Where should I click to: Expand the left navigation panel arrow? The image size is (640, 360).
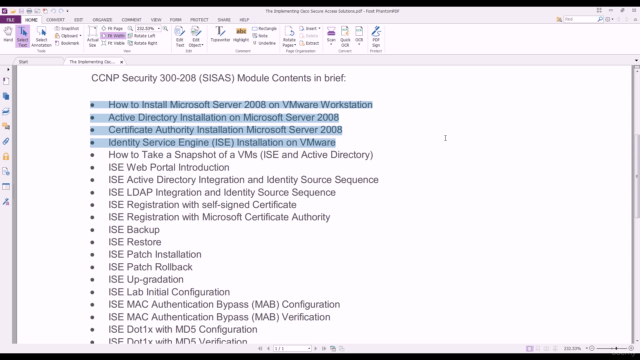coord(8,69)
